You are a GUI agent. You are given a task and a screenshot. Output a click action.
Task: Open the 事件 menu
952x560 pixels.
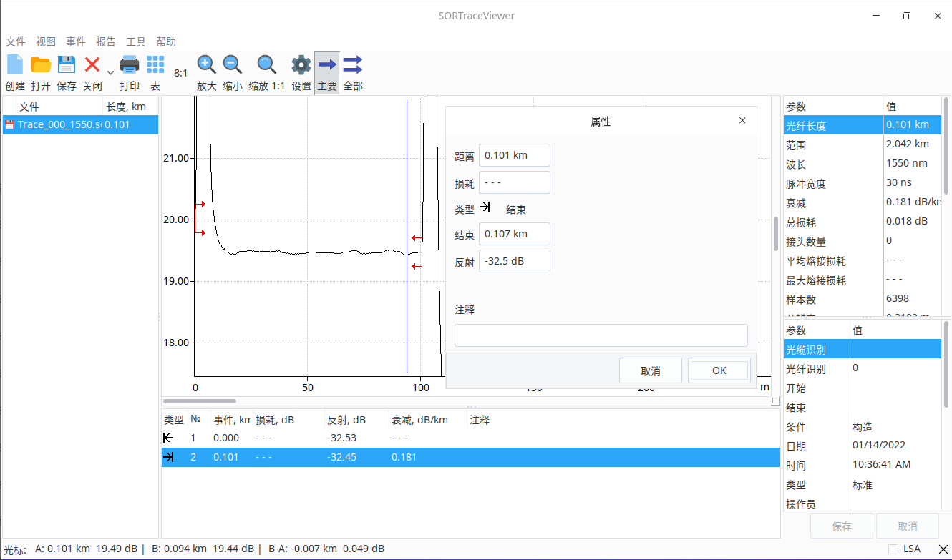pyautogui.click(x=76, y=41)
